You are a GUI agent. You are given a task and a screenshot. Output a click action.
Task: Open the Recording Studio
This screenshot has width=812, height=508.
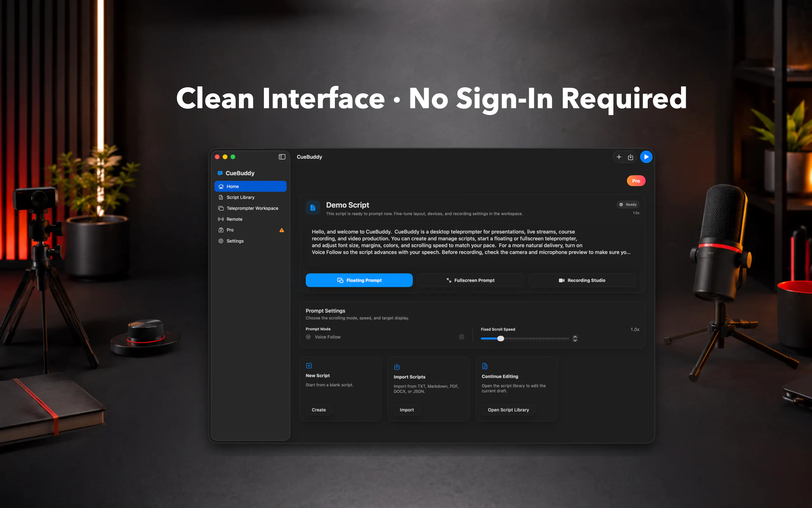(582, 280)
